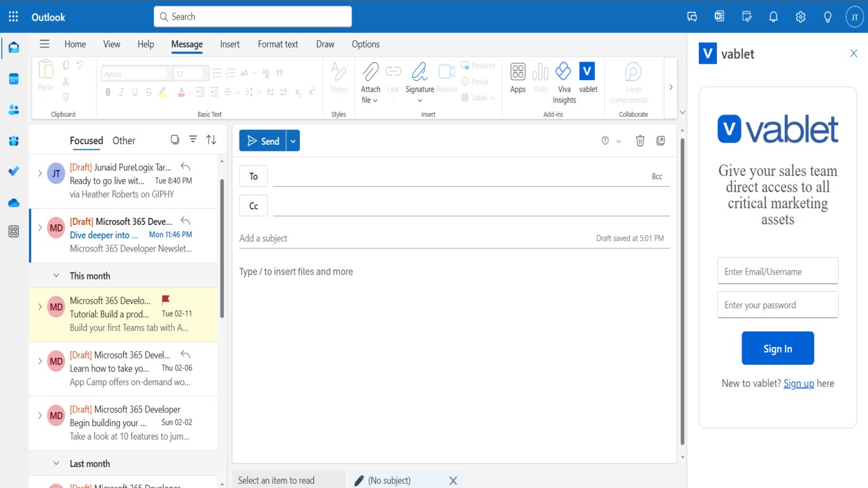
Task: Expand the Junaid PureLogix draft conversation
Action: click(40, 173)
